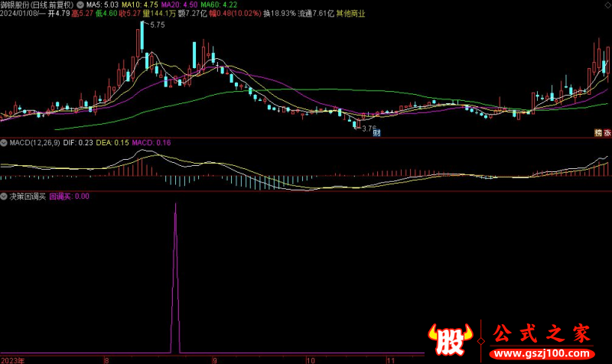Open the 决策回调买 indicator dropdown arrow
Screen dimensions: 612x364
point(4,197)
